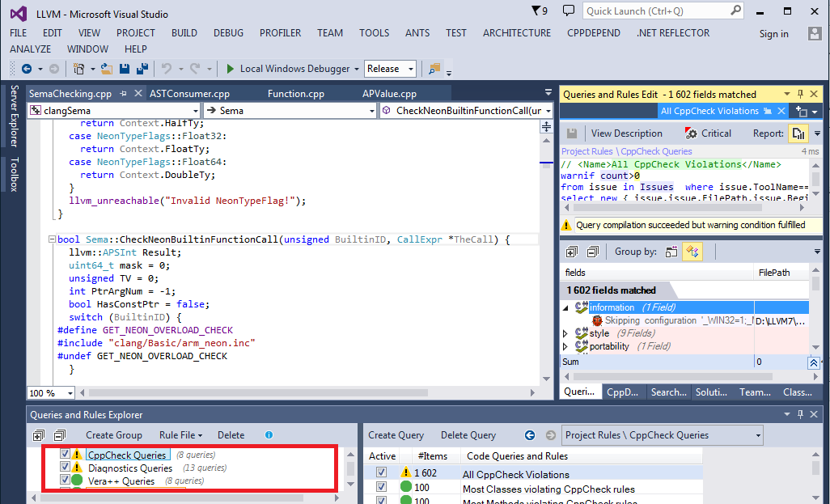Open the feedback speech bubble icon
Viewport: 830px width, 504px height.
[x=569, y=11]
